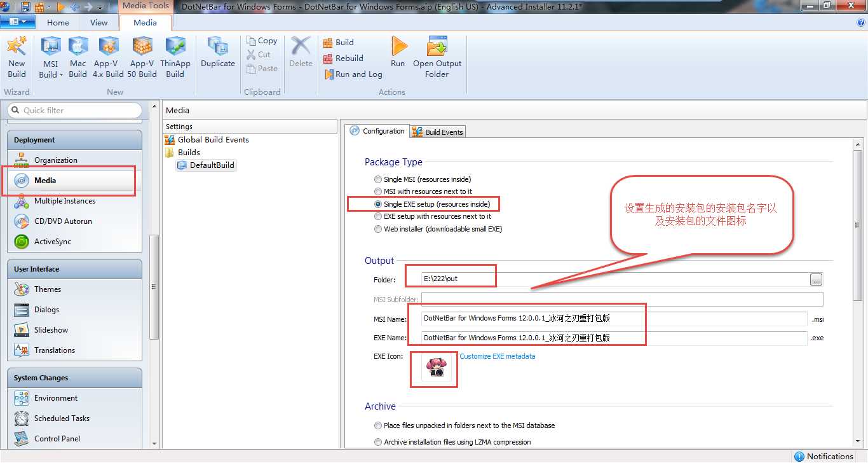Select Global Build Events in tree
The height and width of the screenshot is (463, 868).
(x=207, y=140)
